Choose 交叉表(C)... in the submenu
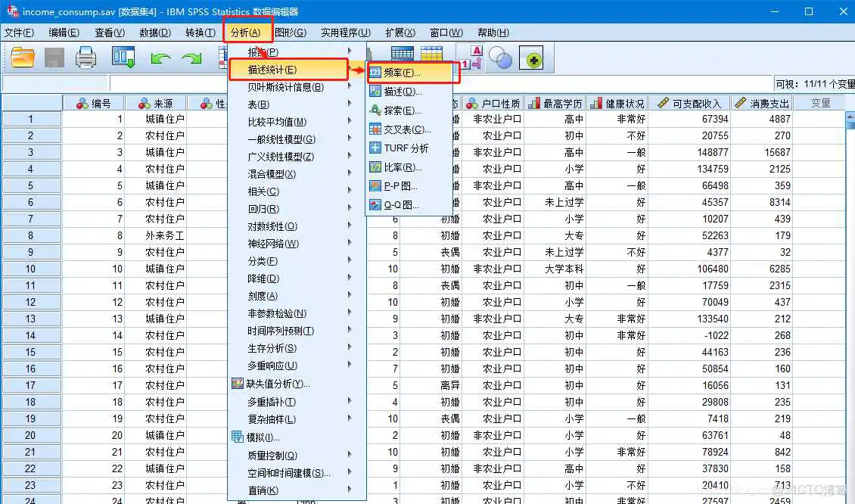The image size is (855, 504). pyautogui.click(x=409, y=129)
